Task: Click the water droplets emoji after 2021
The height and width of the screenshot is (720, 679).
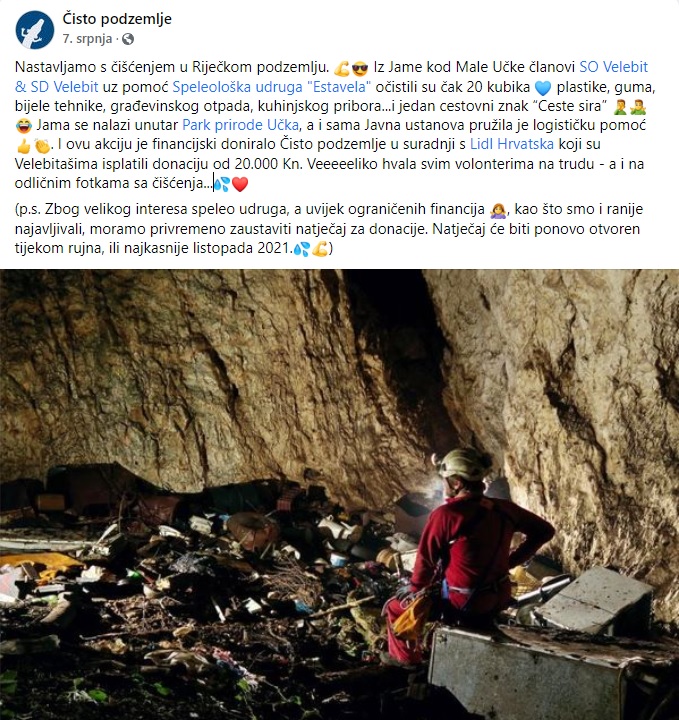Action: (302, 249)
